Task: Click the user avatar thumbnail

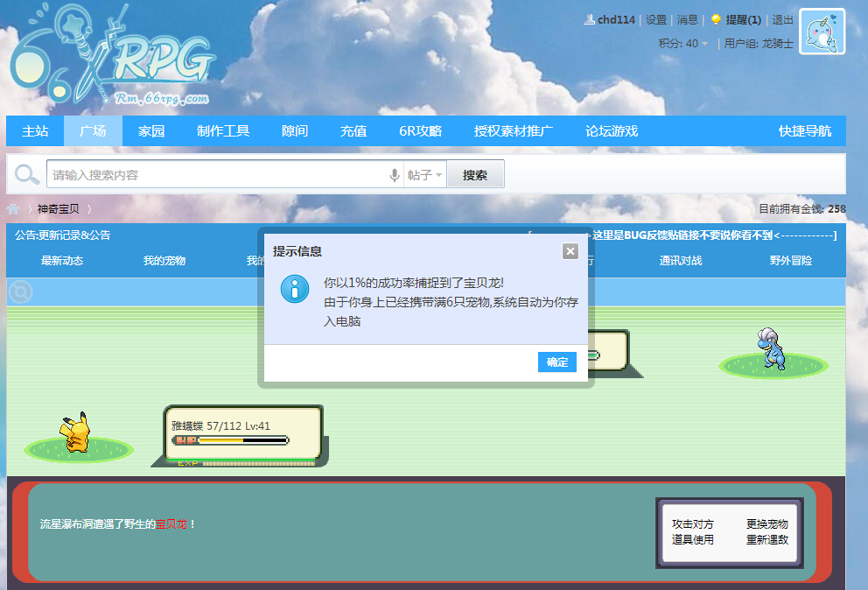Action: click(x=822, y=32)
